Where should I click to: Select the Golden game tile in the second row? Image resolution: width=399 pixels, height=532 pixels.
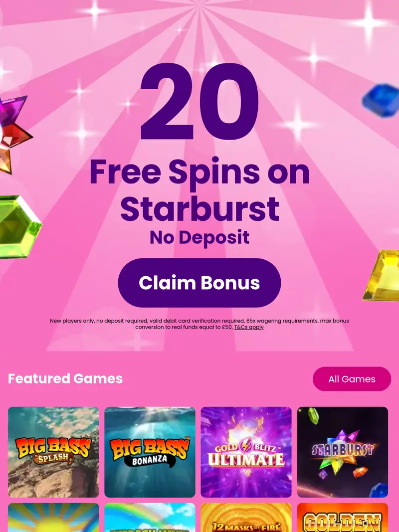(x=342, y=518)
